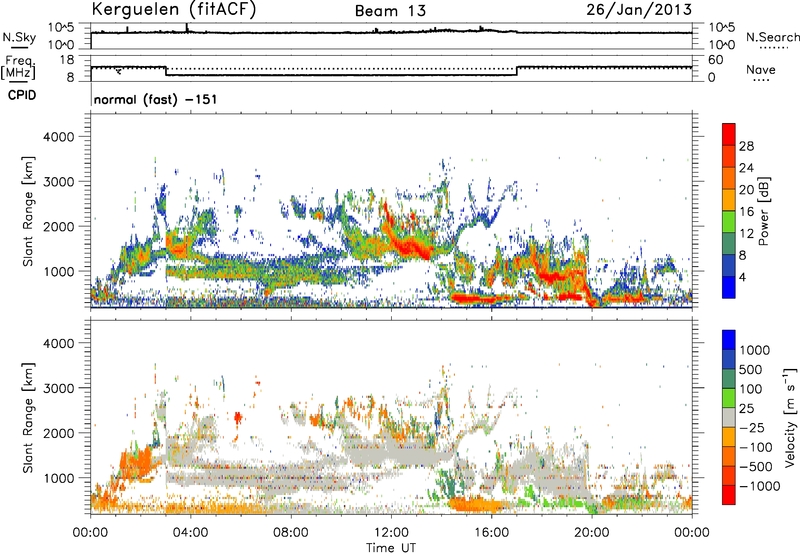
Task: Click the solid line sample under N.Sky
Action: [19, 47]
